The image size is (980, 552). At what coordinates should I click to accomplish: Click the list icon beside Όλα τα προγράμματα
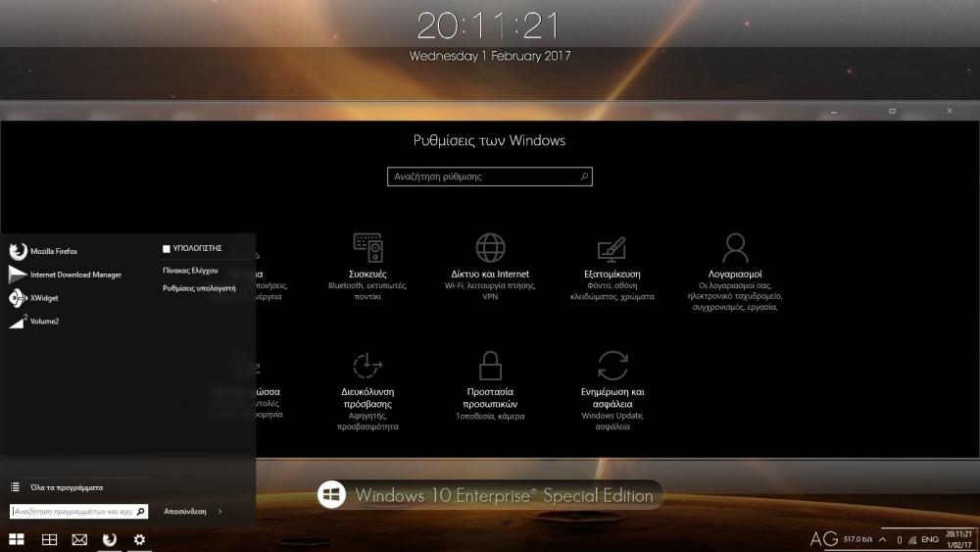(15, 487)
